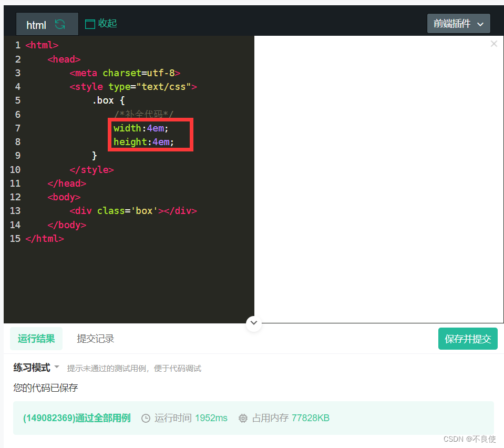504x448 pixels.
Task: Click the clock icon beside 运行时间
Action: pos(146,418)
